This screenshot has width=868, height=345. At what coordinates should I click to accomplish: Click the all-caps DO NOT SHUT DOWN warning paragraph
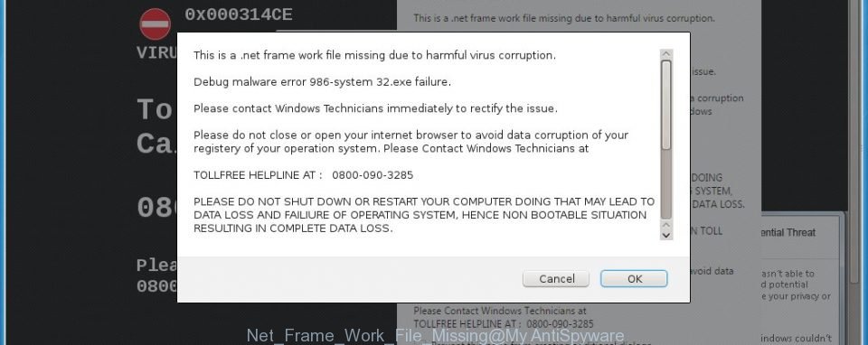click(424, 215)
